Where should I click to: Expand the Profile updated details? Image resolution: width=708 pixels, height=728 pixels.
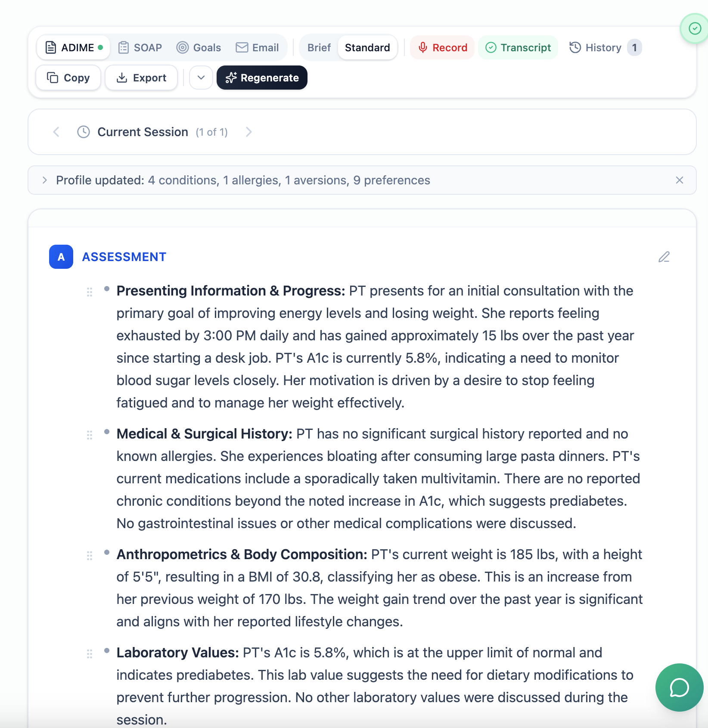pyautogui.click(x=45, y=180)
